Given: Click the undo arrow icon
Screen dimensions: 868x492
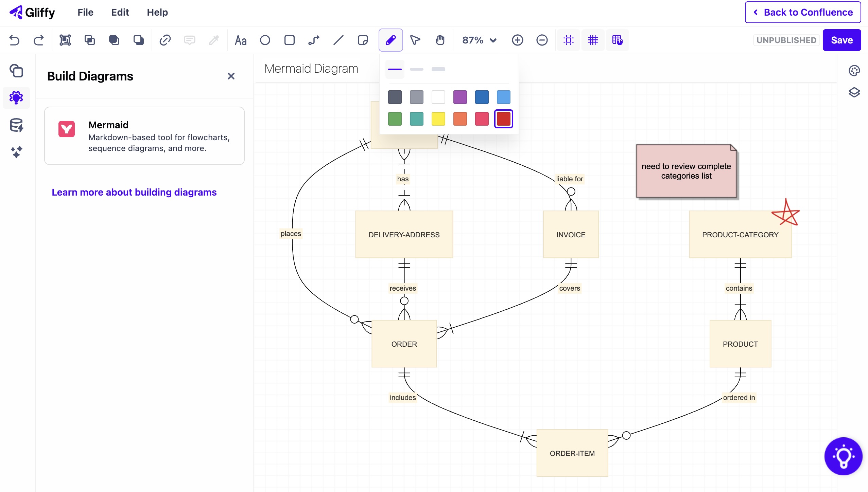Looking at the screenshot, I should [x=14, y=40].
